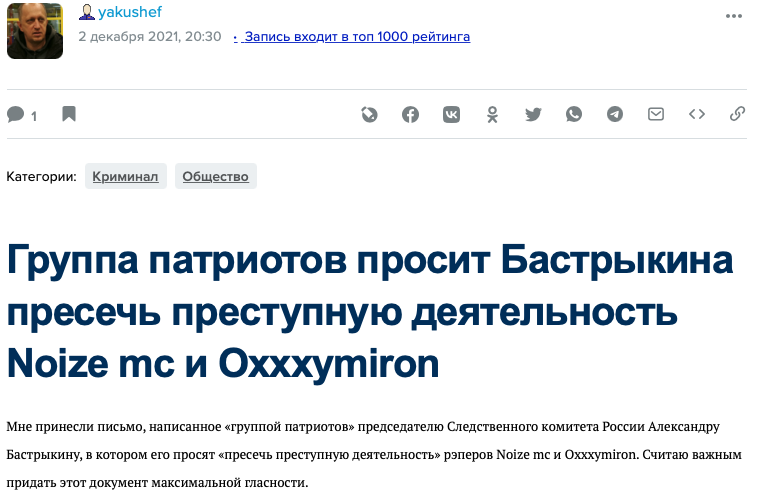Image resolution: width=759 pixels, height=504 pixels.
Task: Share the post via Telegram
Action: [615, 114]
